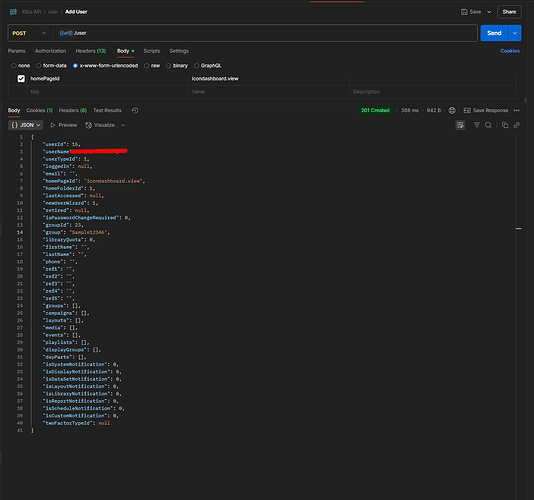The image size is (534, 500).
Task: Select the raw body type radio
Action: click(152, 65)
